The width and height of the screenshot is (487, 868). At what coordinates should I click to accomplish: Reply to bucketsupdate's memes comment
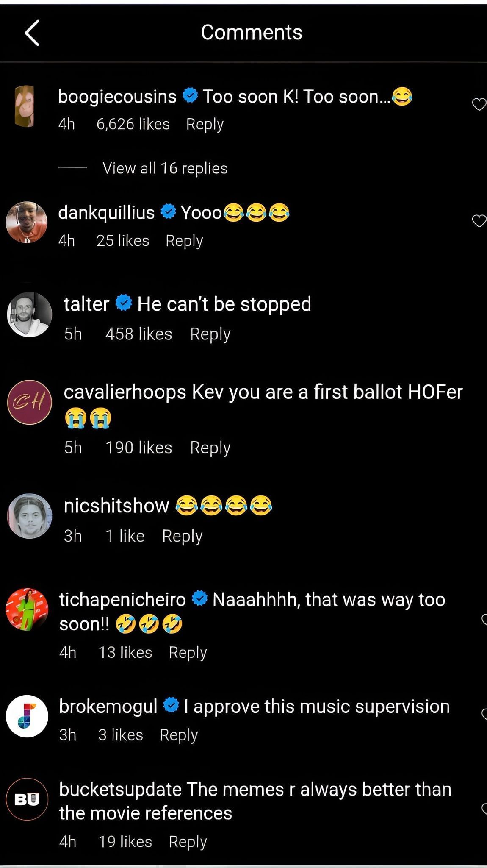pos(188,842)
